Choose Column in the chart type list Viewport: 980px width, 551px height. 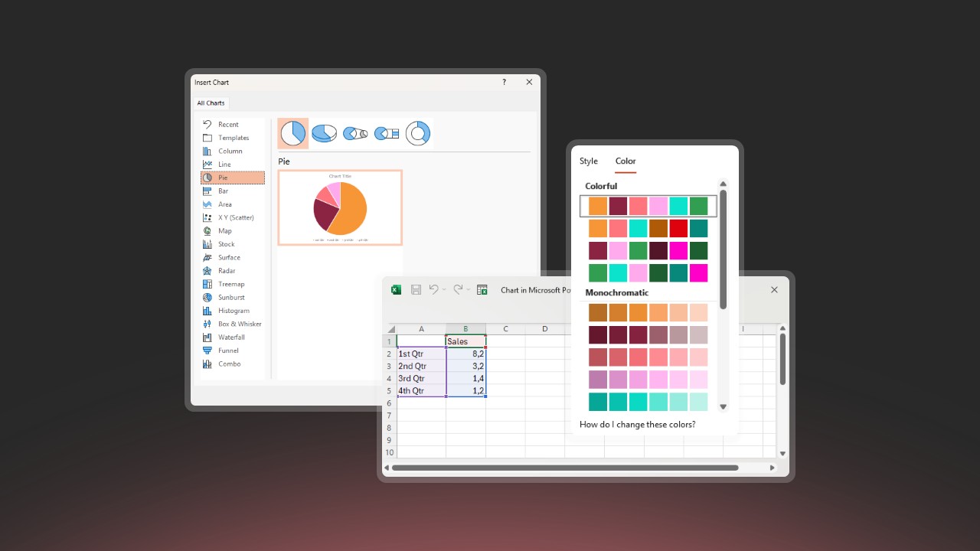click(x=233, y=151)
